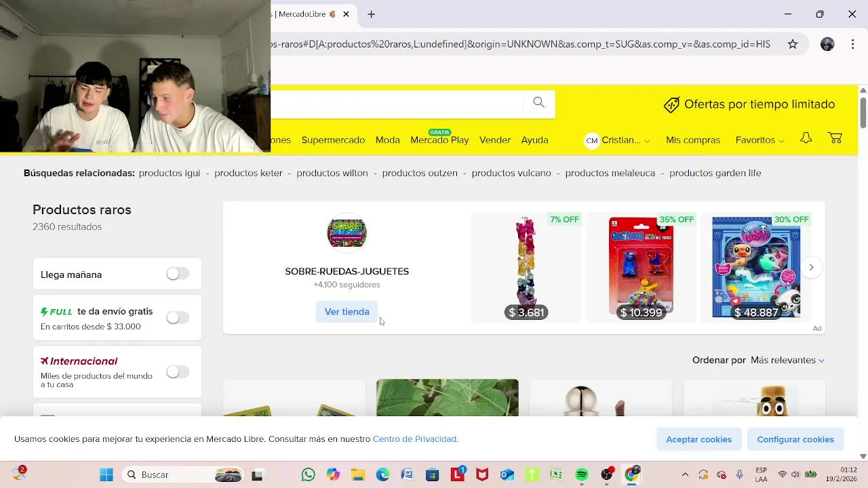Launch Microsoft Edge from the taskbar
The width and height of the screenshot is (868, 488).
coord(382,474)
